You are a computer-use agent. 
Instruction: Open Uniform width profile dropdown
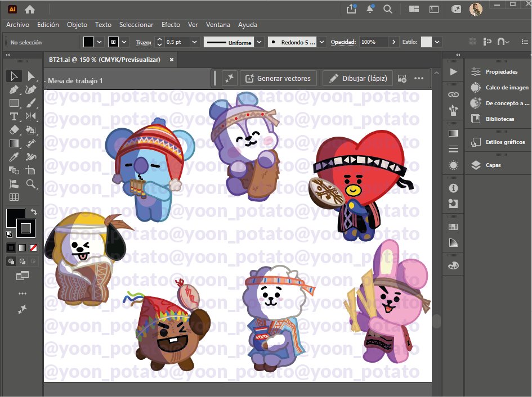click(259, 42)
